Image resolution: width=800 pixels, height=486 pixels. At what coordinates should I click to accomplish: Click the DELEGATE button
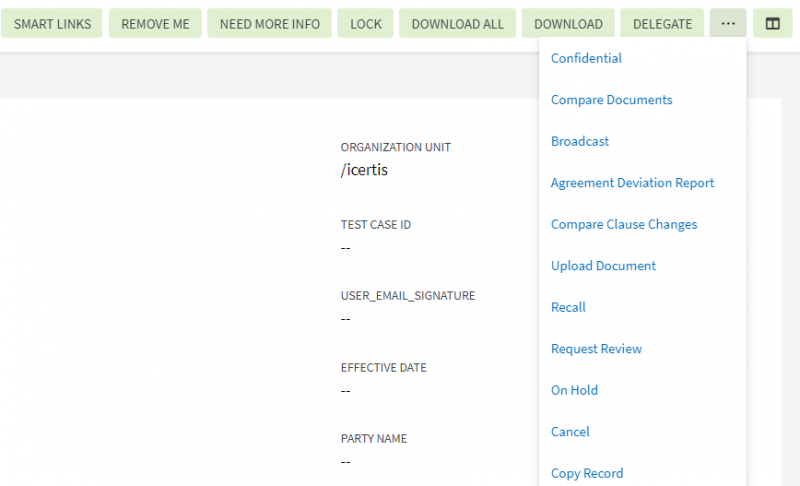coord(662,24)
